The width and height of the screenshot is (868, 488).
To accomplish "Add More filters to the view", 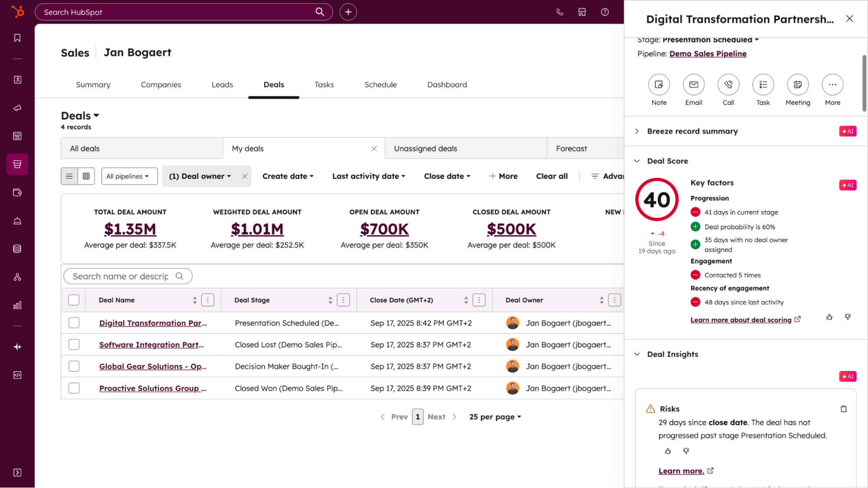I will 504,176.
